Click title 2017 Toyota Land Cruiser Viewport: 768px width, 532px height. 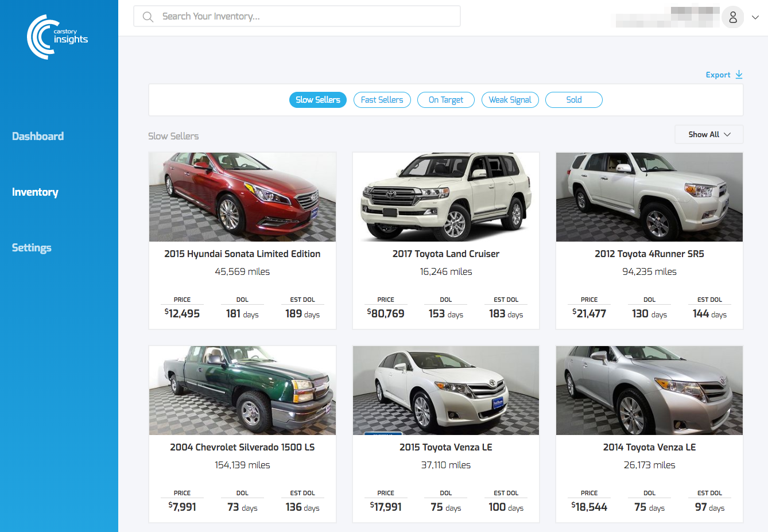click(446, 254)
